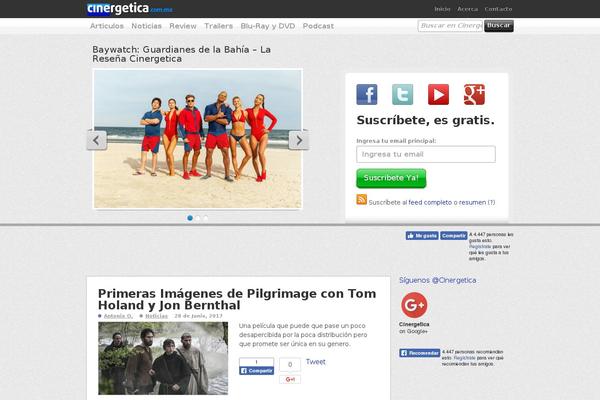The width and height of the screenshot is (600, 400).
Task: Click the article Tweet link
Action: (315, 362)
